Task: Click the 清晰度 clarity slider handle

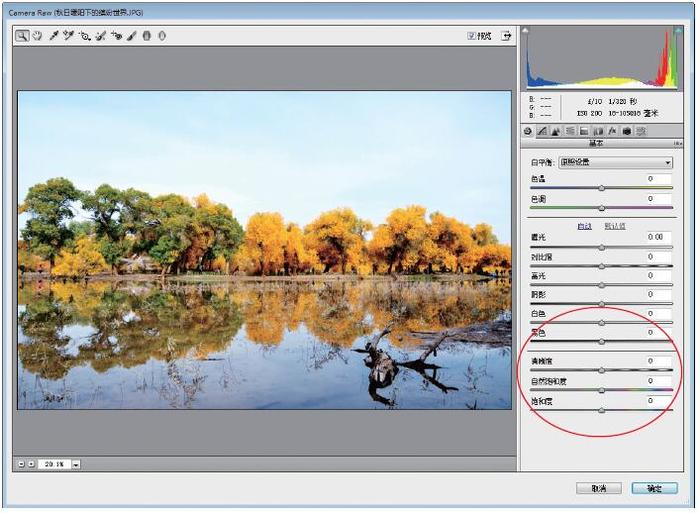Action: (602, 371)
